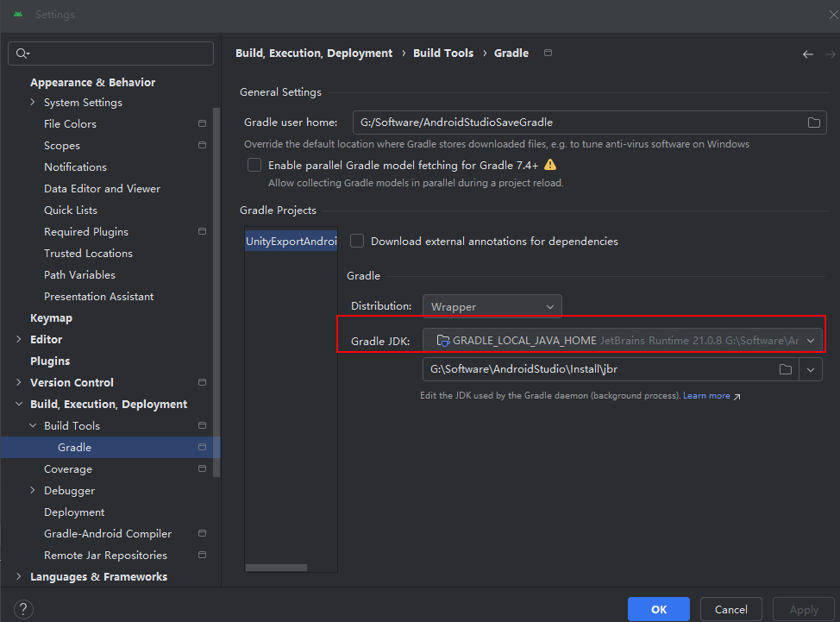The height and width of the screenshot is (622, 840).
Task: Select Presentation Assistant settings
Action: point(98,296)
